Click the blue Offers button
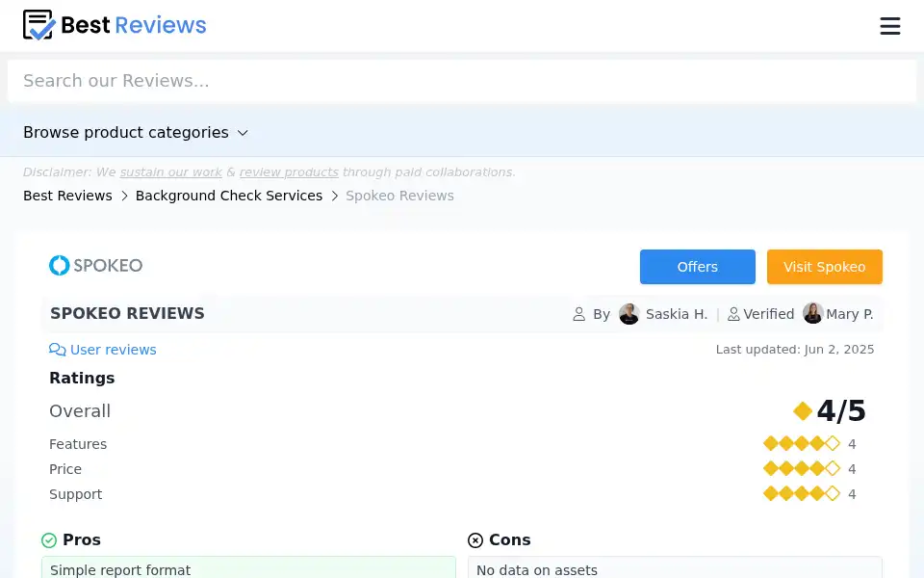 pos(697,267)
